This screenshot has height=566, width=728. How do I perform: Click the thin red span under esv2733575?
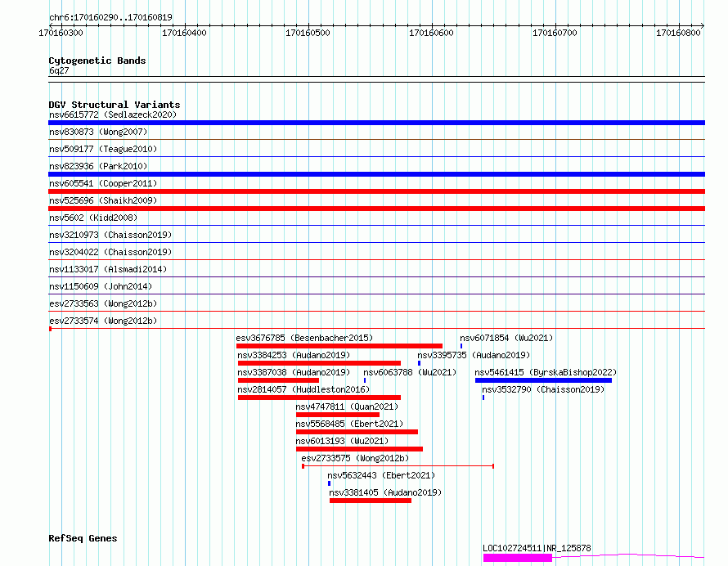tap(398, 466)
